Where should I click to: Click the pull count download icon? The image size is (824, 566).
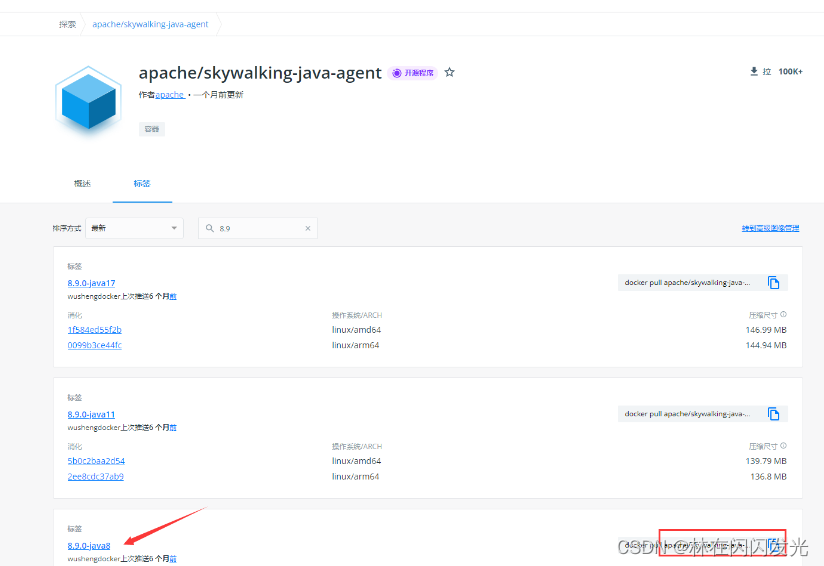coord(754,71)
